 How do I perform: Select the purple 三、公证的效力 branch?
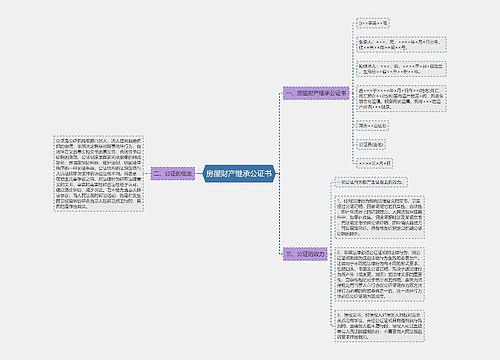click(x=305, y=254)
